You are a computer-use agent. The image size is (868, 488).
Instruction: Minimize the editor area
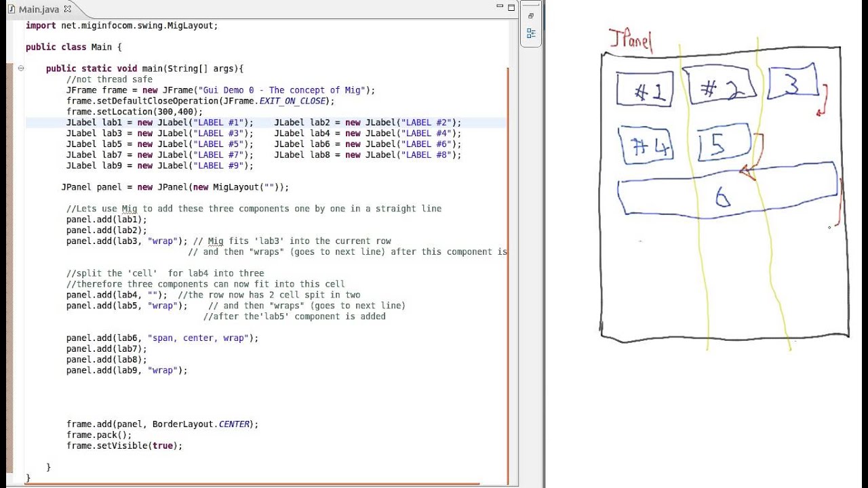point(500,7)
